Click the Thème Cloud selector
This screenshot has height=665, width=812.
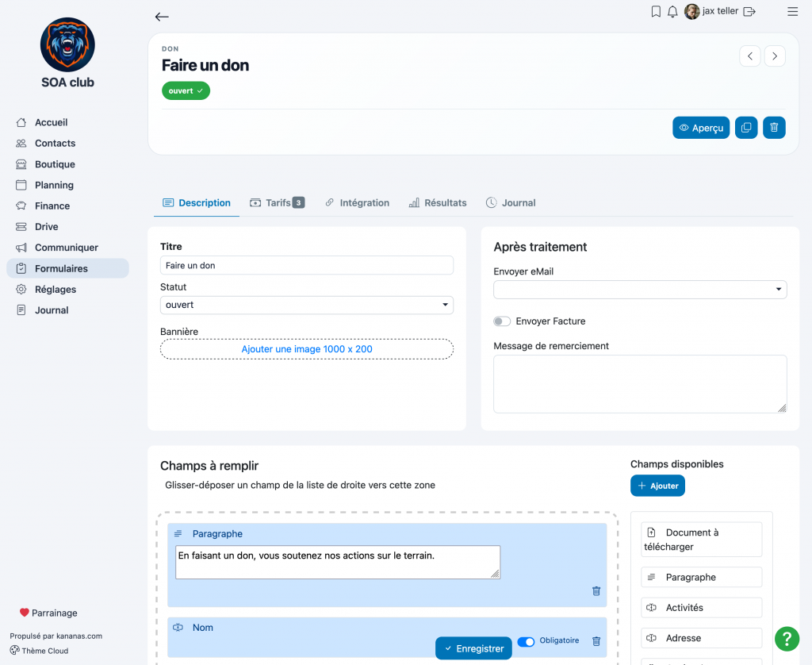(40, 651)
